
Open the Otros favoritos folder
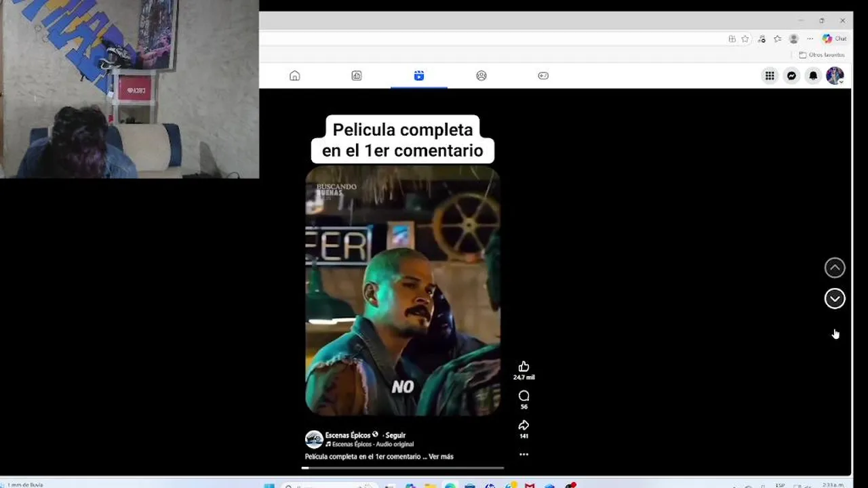(x=822, y=55)
